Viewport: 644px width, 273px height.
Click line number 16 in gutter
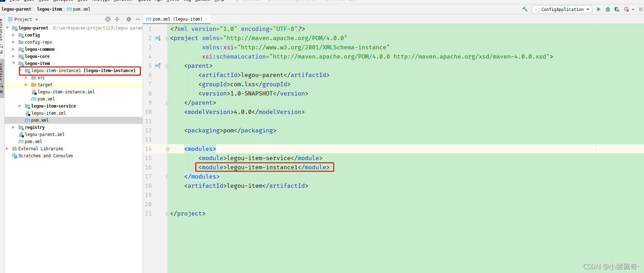click(148, 167)
